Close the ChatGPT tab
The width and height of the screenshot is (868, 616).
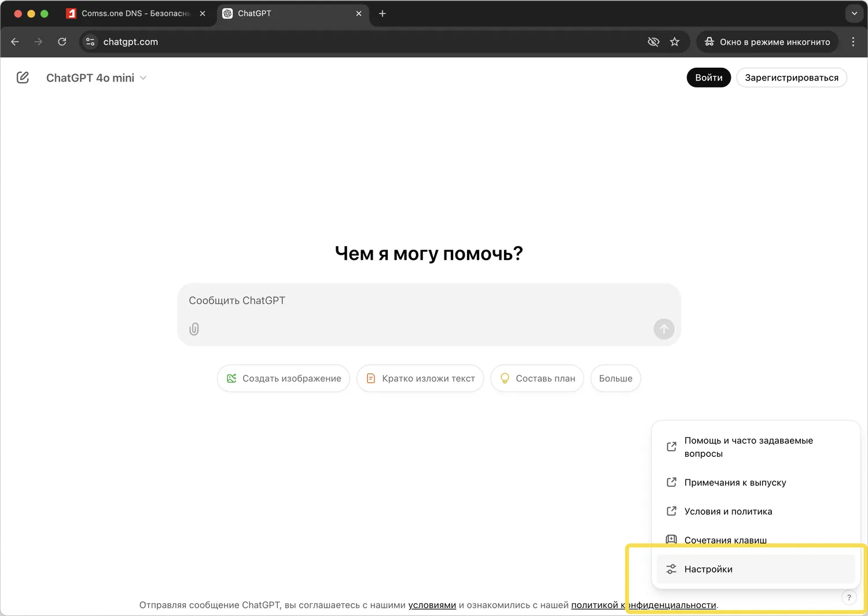click(x=359, y=13)
